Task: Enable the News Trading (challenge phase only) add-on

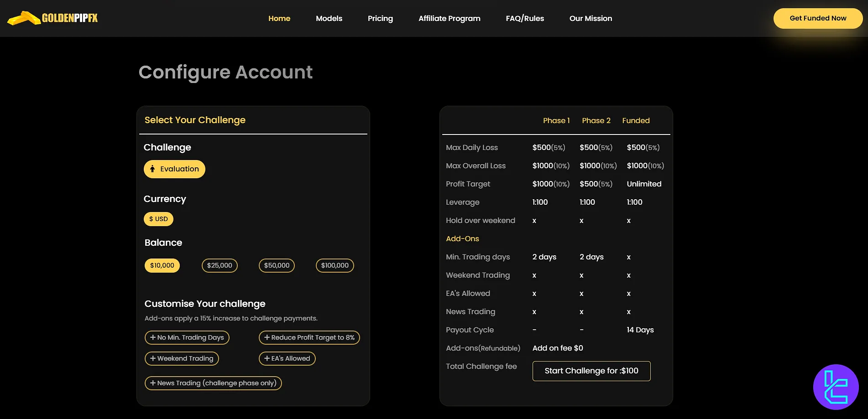Action: [213, 383]
